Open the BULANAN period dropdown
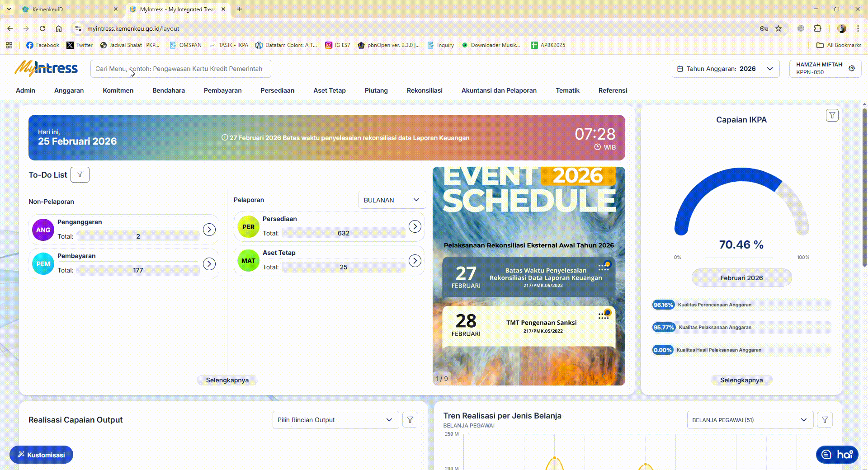868x470 pixels. 392,200
